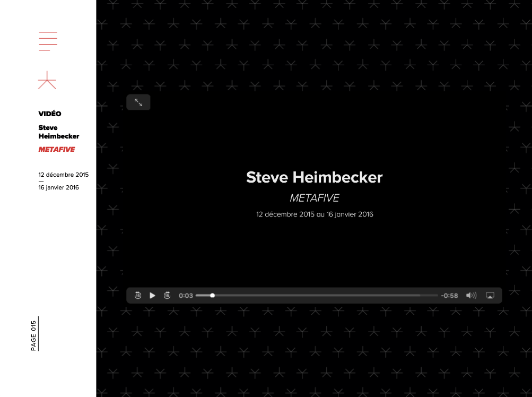Expand the video to fullscreen

(138, 102)
